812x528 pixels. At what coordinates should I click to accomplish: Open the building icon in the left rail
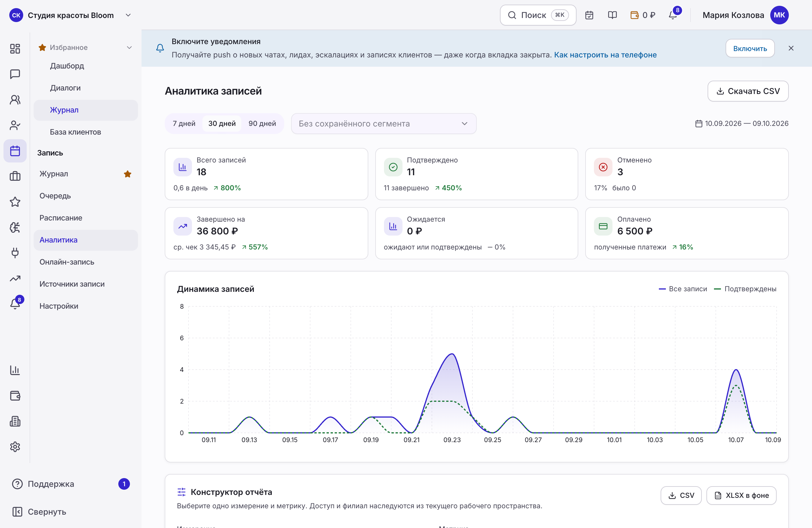[x=15, y=421]
